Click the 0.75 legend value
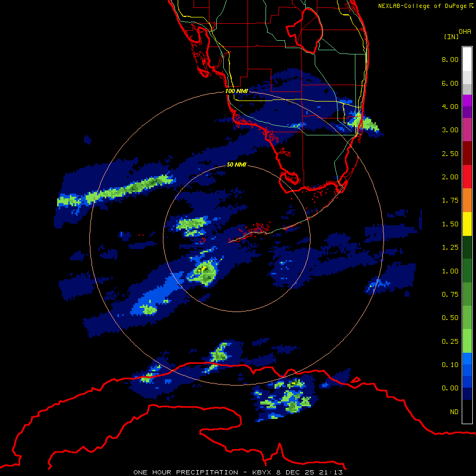The height and width of the screenshot is (476, 476). [x=450, y=295]
